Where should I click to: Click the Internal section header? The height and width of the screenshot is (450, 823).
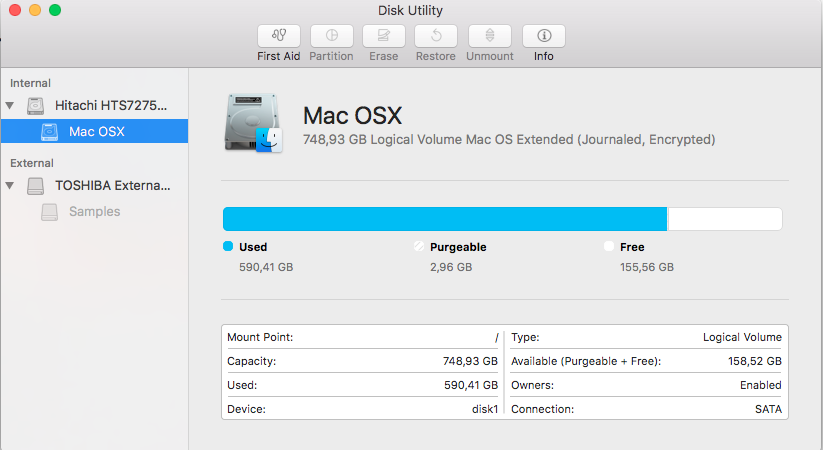(x=30, y=83)
